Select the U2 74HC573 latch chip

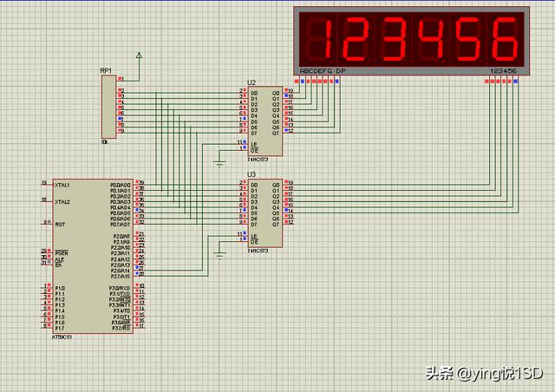click(x=265, y=121)
